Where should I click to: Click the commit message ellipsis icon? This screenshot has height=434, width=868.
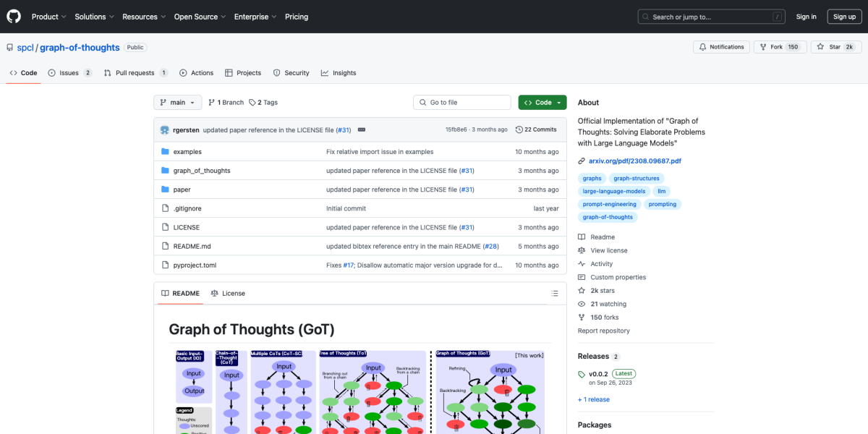coord(362,129)
